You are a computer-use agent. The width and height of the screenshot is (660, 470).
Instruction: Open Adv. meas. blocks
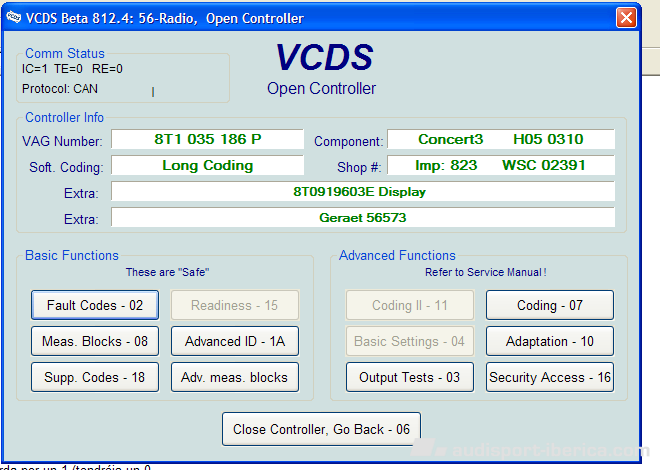[235, 377]
